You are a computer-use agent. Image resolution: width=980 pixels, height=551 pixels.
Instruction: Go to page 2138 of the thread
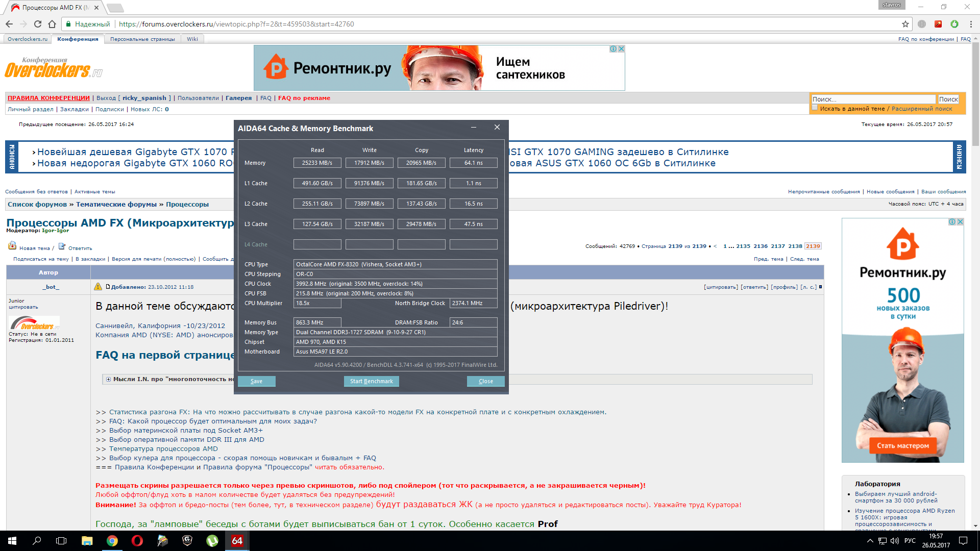[x=795, y=246]
